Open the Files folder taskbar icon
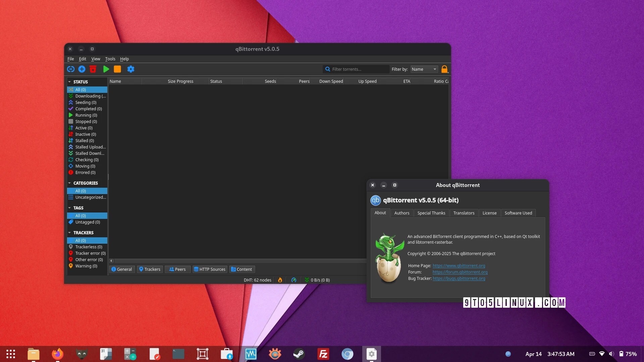 (x=33, y=354)
